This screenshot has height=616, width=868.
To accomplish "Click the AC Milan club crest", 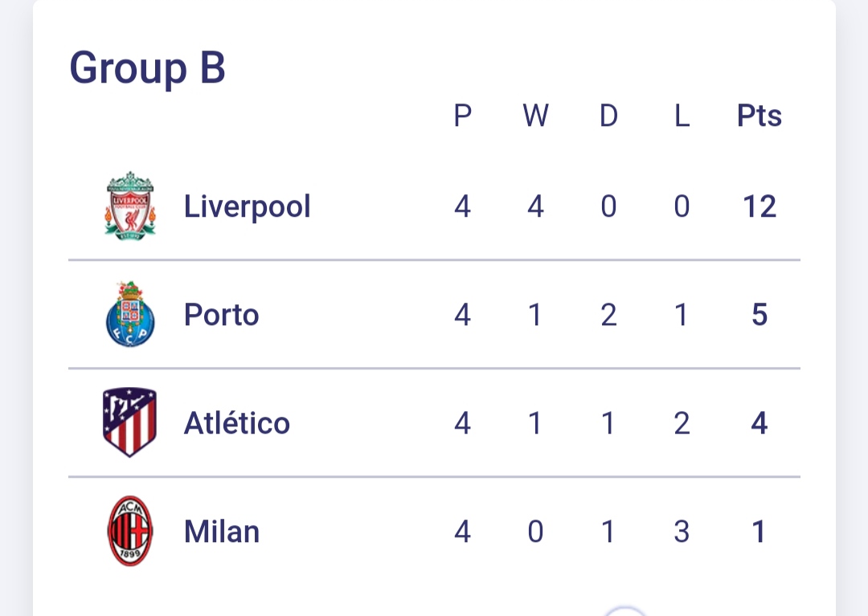I will (130, 531).
